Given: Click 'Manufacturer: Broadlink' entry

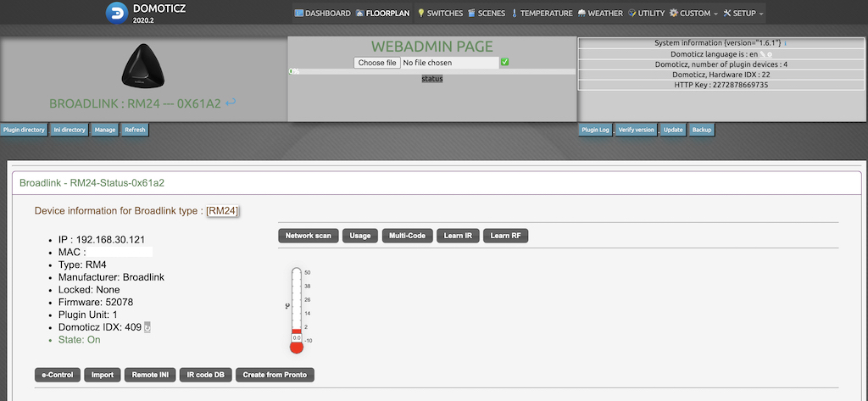Looking at the screenshot, I should pos(111,277).
